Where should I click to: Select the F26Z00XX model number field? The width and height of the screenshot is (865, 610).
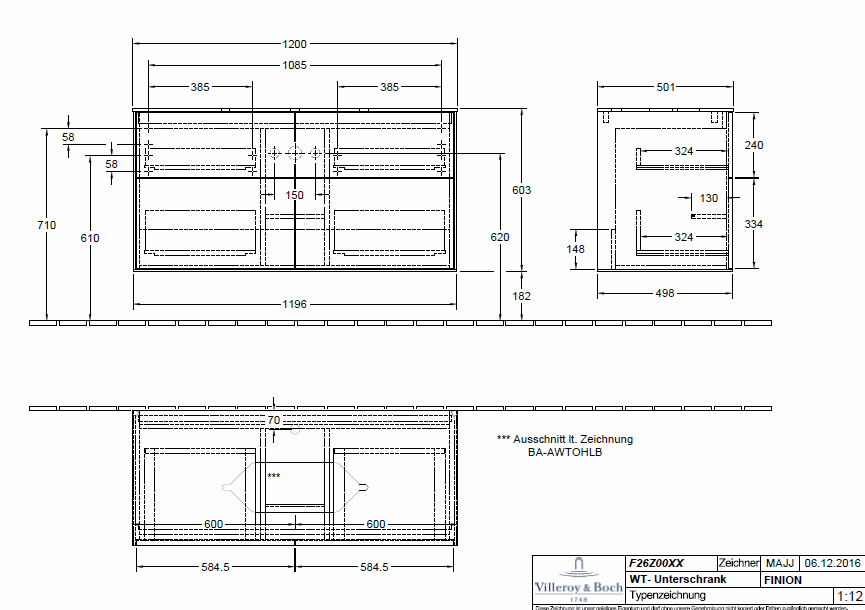pos(655,564)
